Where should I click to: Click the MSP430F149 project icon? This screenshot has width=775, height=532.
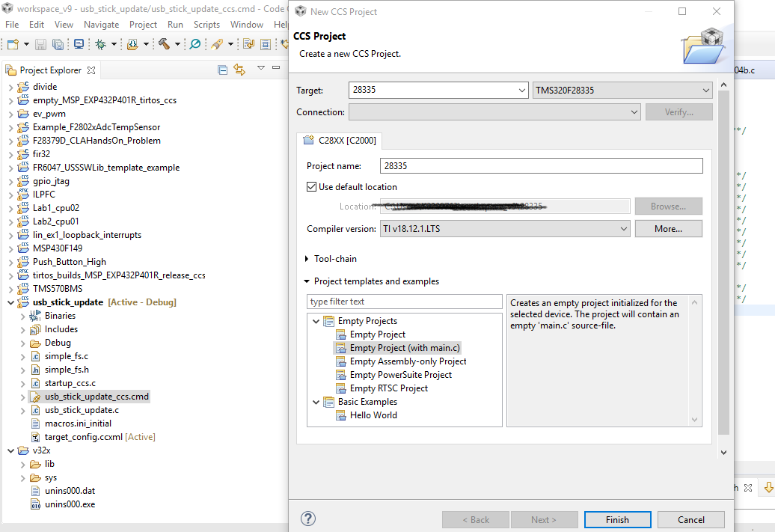tap(23, 248)
